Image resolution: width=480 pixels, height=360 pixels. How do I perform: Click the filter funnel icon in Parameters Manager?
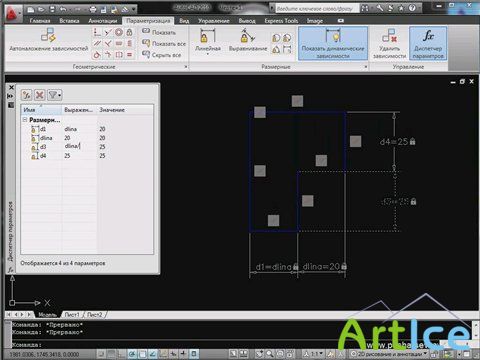click(x=54, y=95)
